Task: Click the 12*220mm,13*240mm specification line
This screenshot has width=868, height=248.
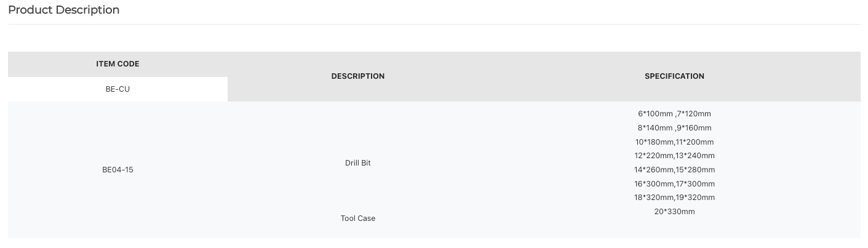Action: (674, 156)
